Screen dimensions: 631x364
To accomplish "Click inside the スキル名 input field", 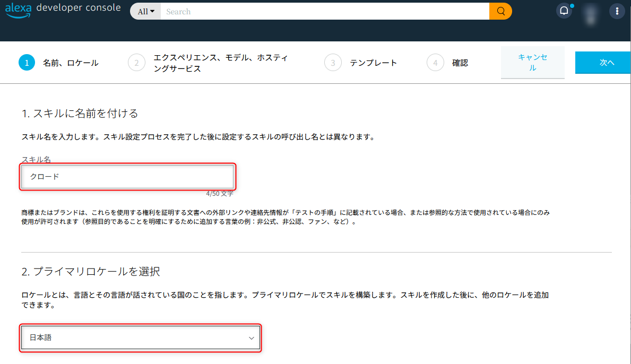I will tap(127, 177).
